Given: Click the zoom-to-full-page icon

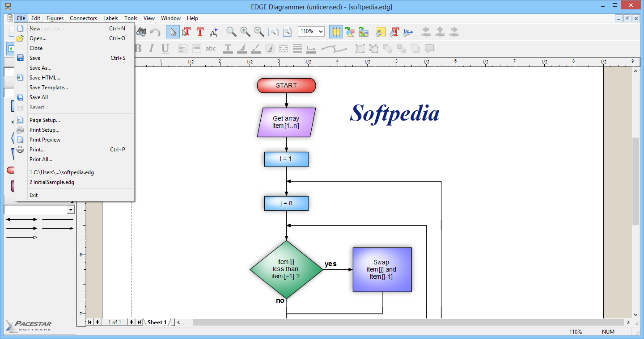Looking at the screenshot, I should click(x=287, y=32).
